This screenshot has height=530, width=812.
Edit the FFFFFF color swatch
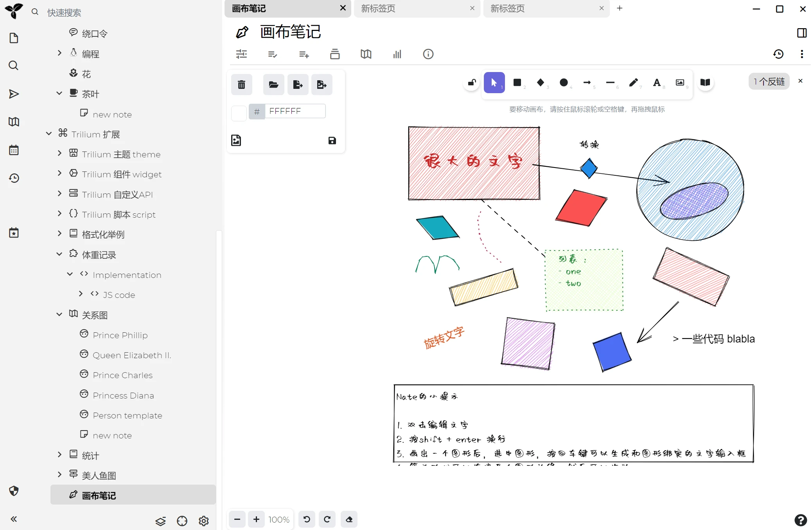[x=239, y=111]
